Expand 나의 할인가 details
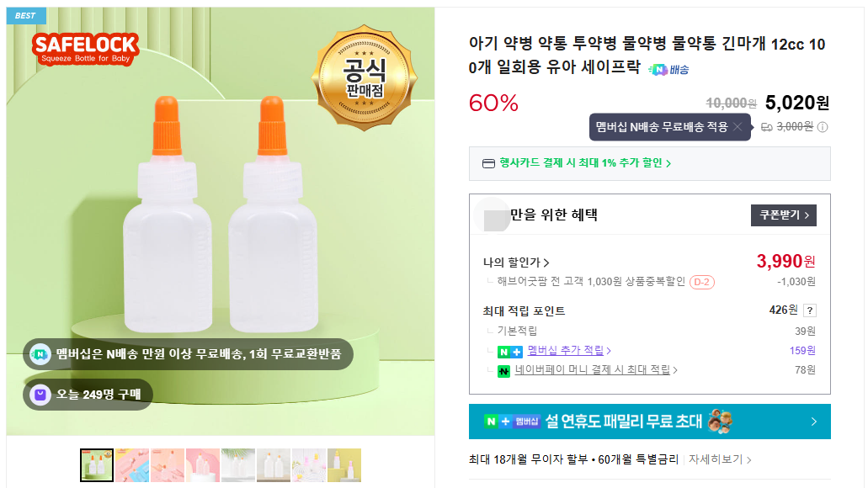This screenshot has width=868, height=488. [516, 263]
